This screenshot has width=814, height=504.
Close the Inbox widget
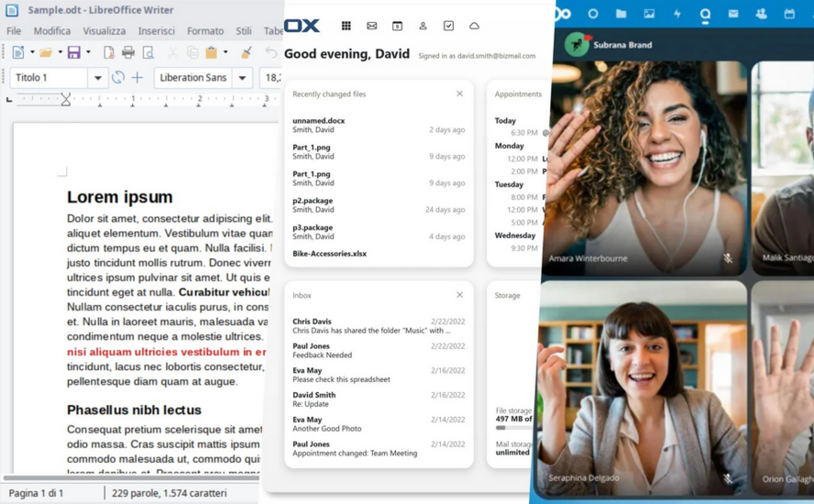(x=459, y=295)
